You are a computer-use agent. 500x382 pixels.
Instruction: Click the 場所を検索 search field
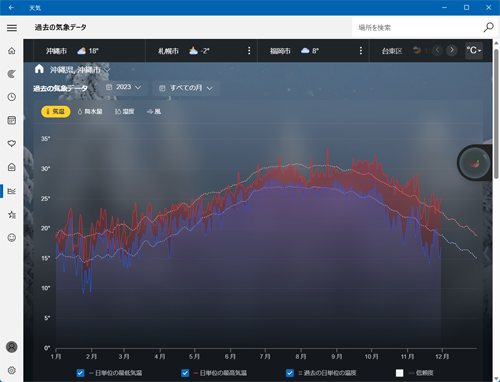pos(417,27)
